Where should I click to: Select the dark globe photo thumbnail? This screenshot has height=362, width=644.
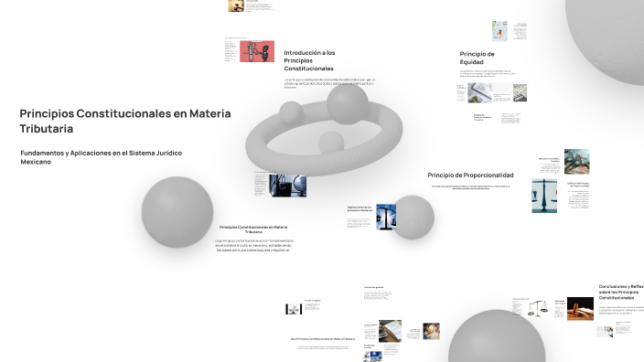click(x=288, y=186)
